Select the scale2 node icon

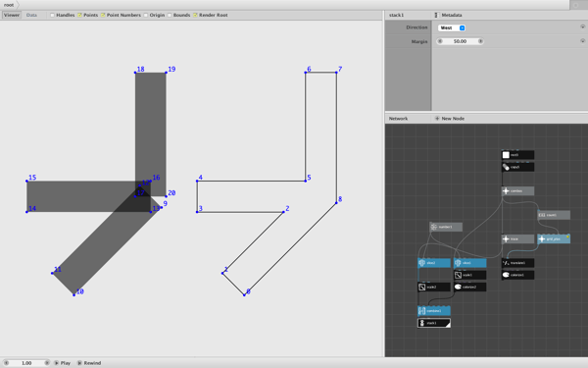[x=421, y=287]
